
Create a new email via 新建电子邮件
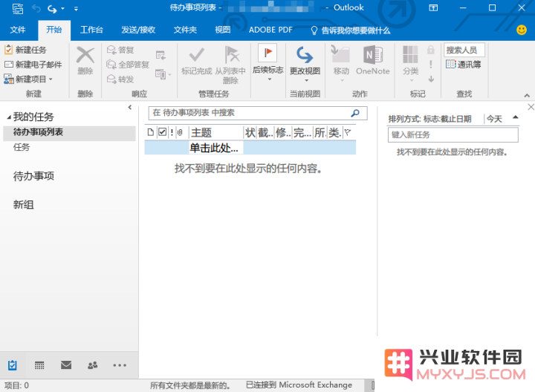[33, 65]
